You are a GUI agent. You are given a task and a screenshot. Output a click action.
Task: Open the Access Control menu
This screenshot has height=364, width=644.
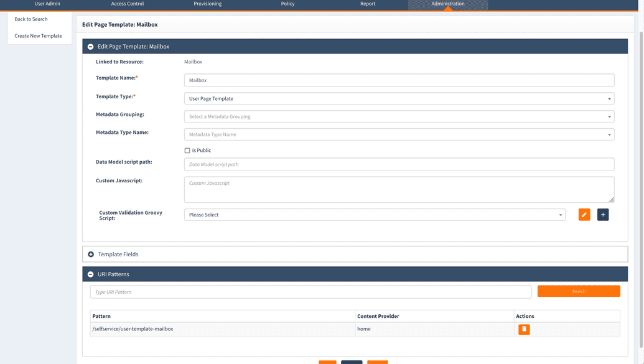click(128, 4)
